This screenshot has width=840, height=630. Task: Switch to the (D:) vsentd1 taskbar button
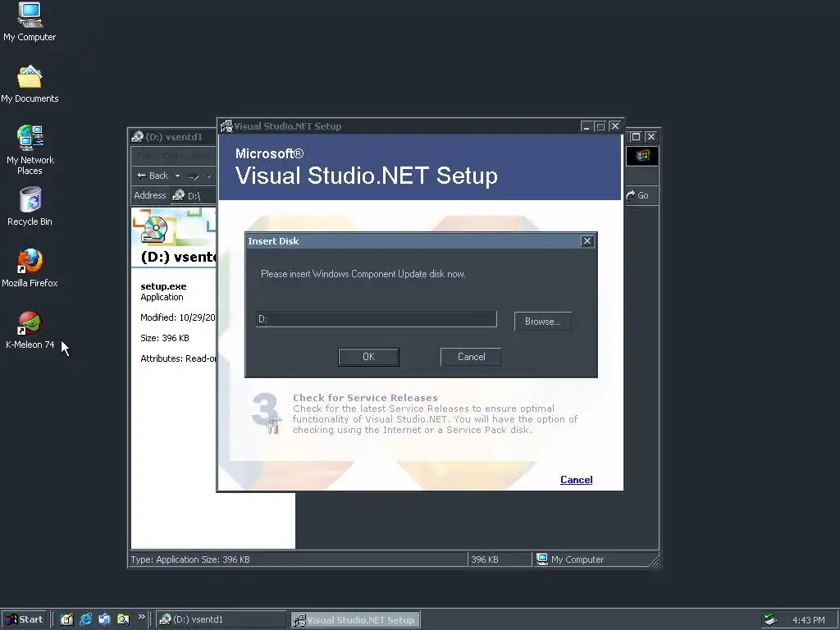tap(221, 619)
